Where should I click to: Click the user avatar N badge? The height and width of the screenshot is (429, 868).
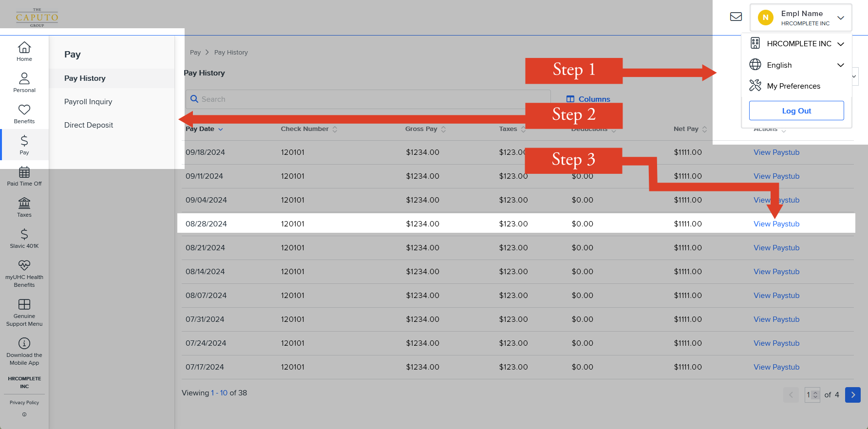coord(766,18)
